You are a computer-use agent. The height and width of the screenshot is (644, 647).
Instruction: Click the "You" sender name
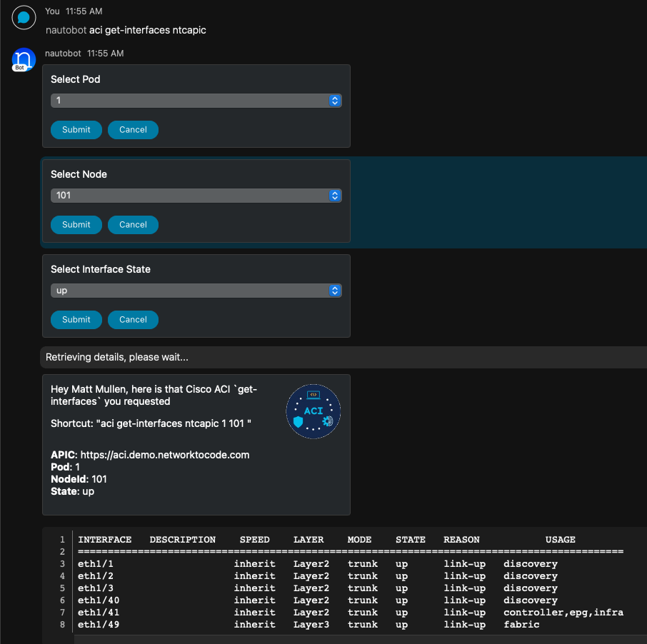pyautogui.click(x=52, y=11)
